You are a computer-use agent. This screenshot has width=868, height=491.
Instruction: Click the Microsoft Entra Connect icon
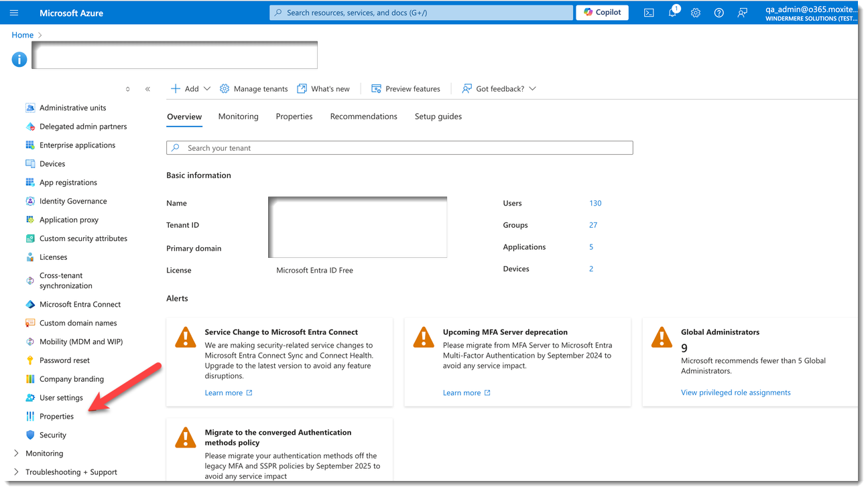(x=30, y=305)
